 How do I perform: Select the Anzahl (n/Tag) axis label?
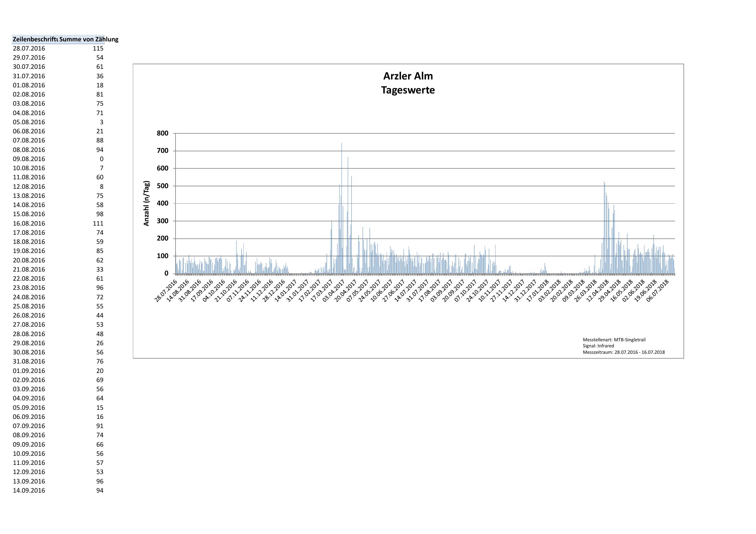click(147, 203)
